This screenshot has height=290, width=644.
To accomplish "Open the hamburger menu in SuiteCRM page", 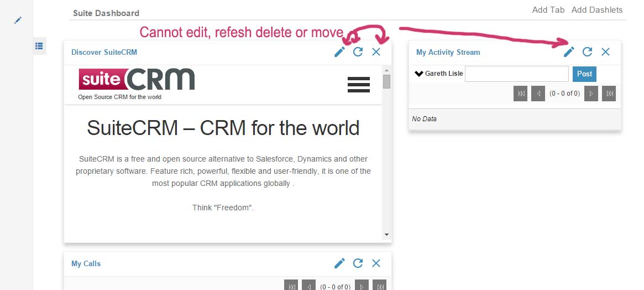I will click(359, 85).
